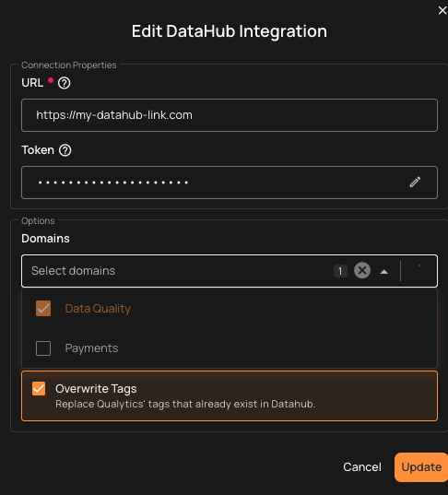Click the Token help question mark icon

click(x=65, y=150)
